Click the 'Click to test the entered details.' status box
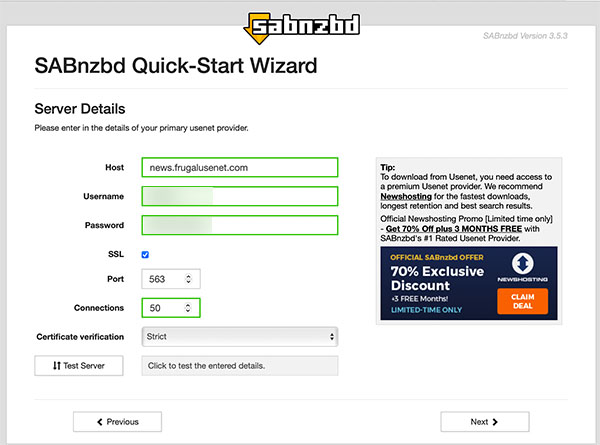Image resolution: width=600 pixels, height=445 pixels. [x=240, y=366]
